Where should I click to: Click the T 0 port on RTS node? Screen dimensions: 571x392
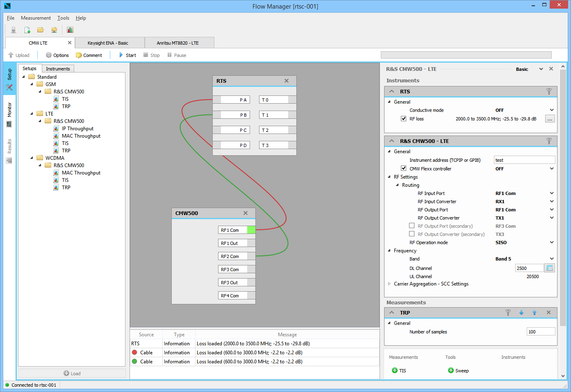278,100
